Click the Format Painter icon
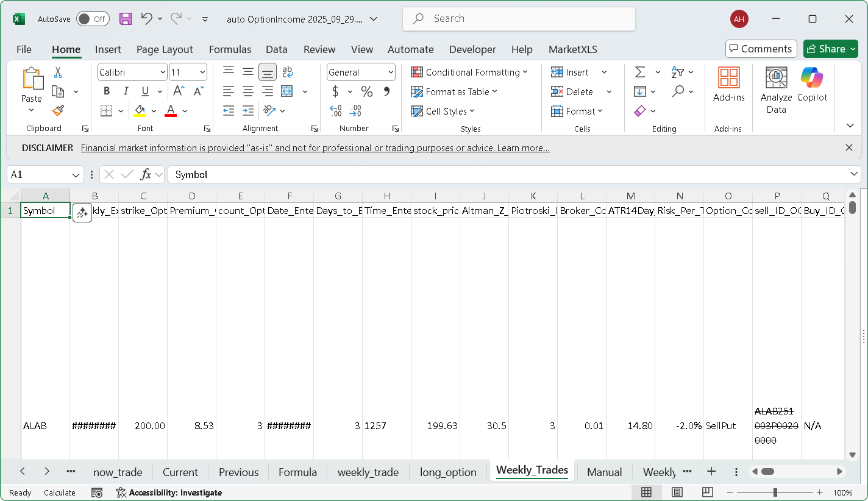 (57, 110)
